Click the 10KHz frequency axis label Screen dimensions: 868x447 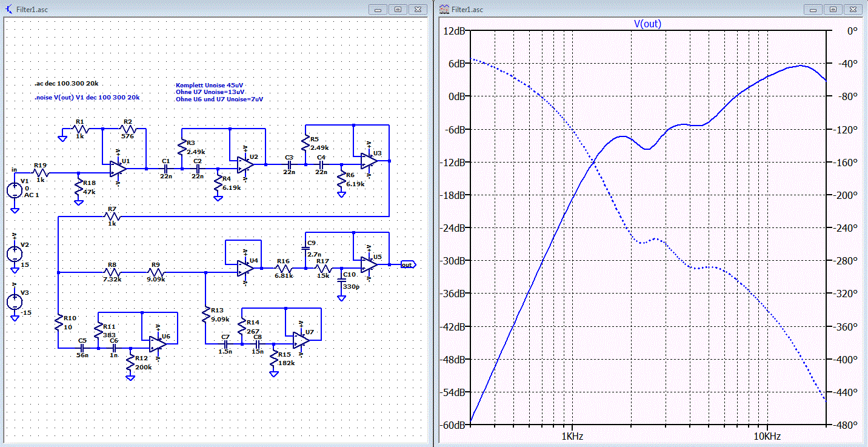point(767,437)
